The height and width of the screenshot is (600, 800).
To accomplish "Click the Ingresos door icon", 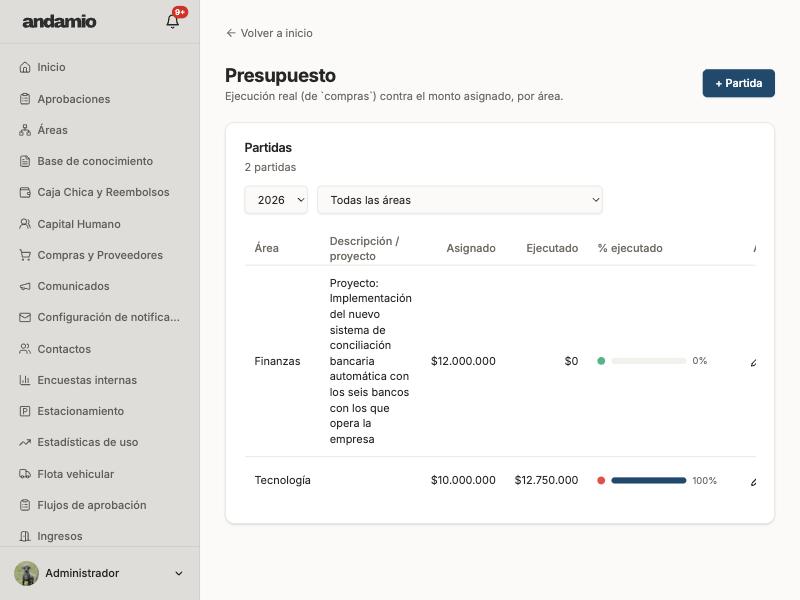I will click(25, 536).
